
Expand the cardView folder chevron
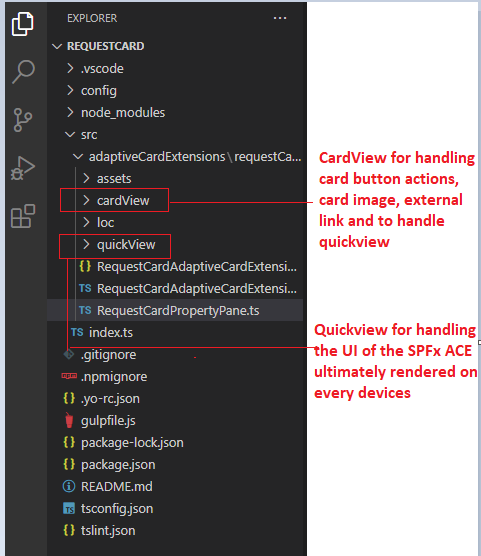(x=86, y=200)
